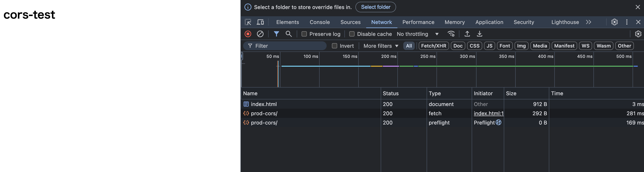This screenshot has width=644, height=172.
Task: Show more DevTools tabs chevron
Action: [x=588, y=22]
